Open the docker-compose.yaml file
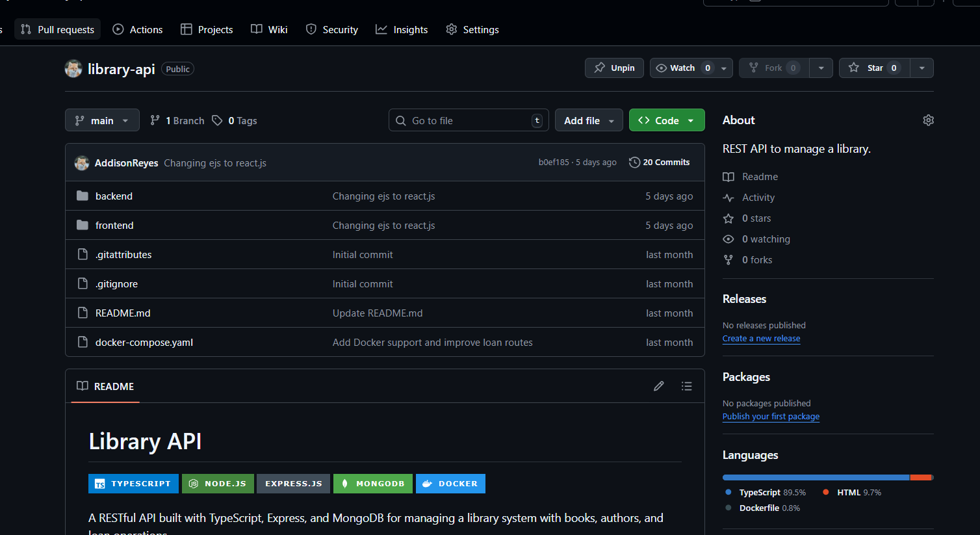The width and height of the screenshot is (980, 535). [144, 342]
